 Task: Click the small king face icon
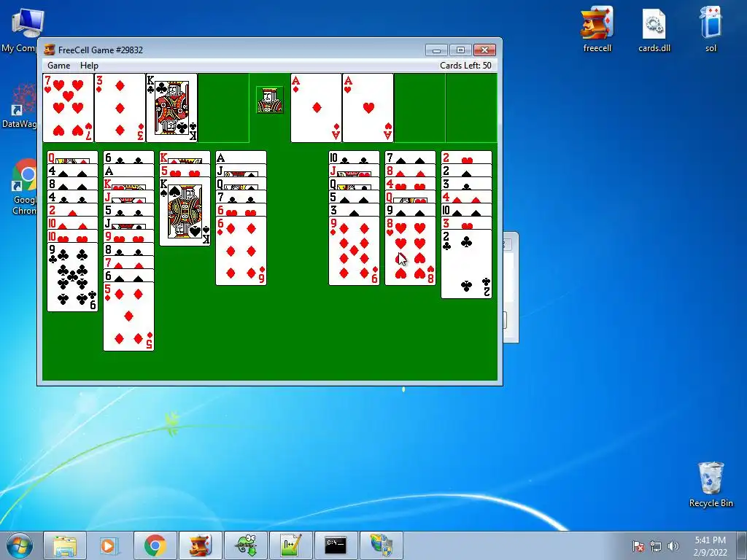(270, 100)
